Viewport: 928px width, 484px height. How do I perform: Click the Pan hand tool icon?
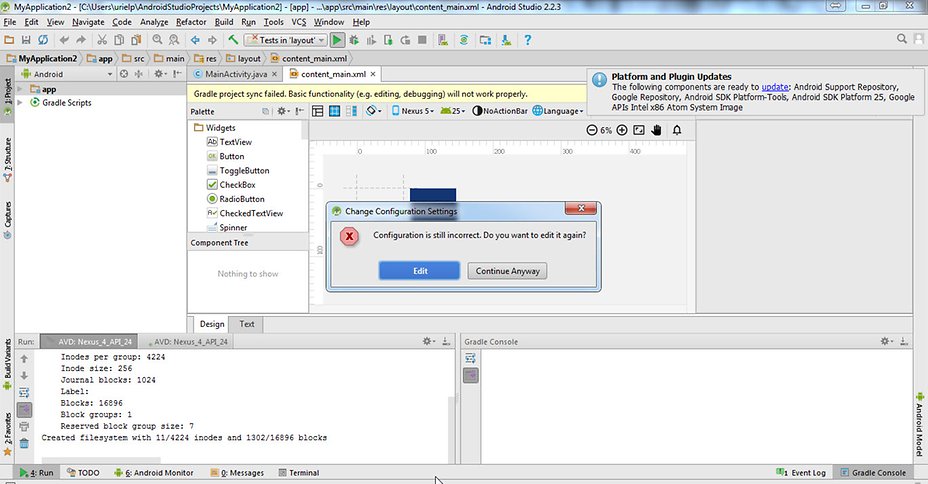(656, 130)
